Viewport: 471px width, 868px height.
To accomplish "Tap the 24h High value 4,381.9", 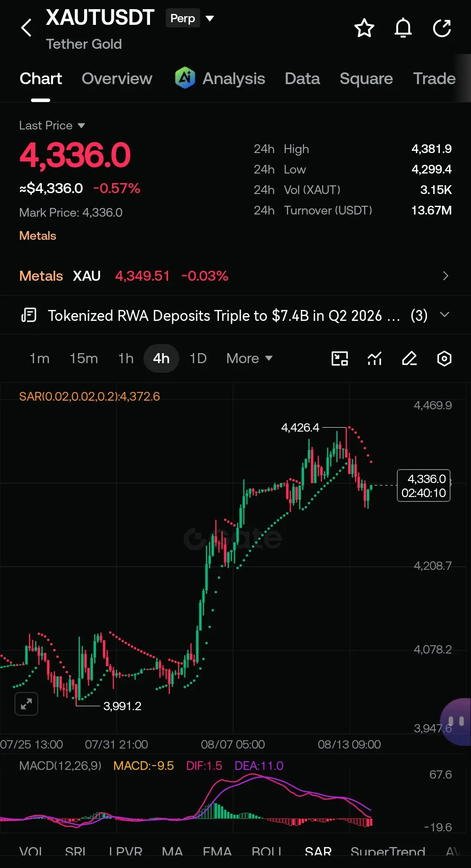I will (x=432, y=149).
